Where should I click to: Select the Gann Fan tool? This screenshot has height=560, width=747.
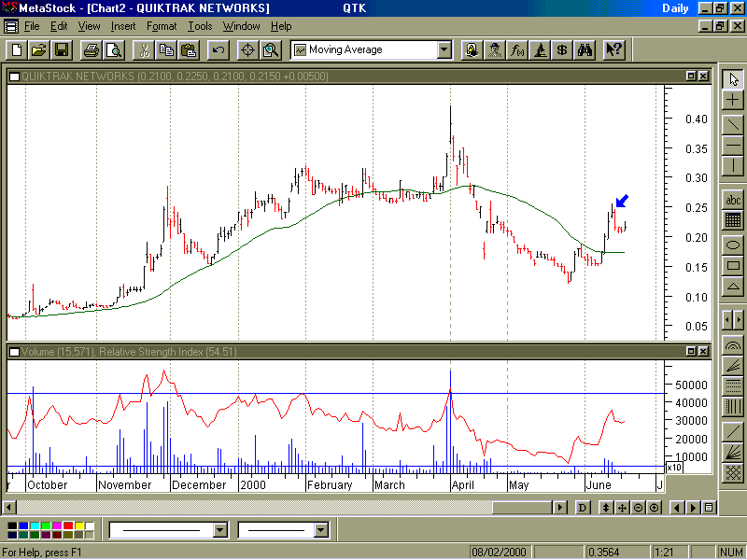pos(733,453)
